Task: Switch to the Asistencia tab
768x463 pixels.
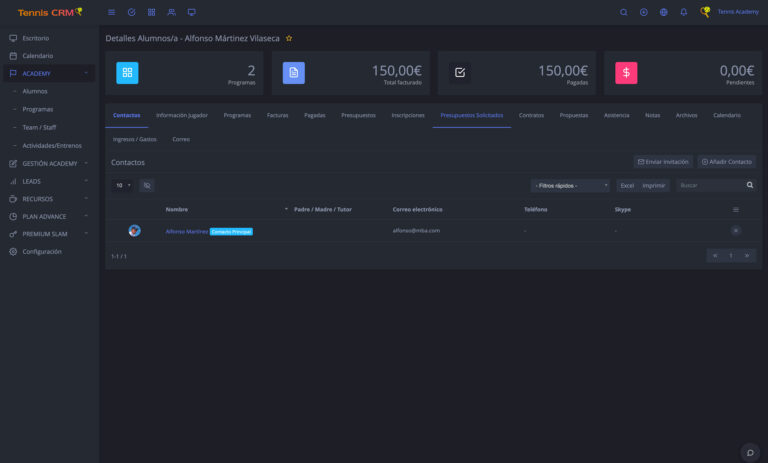Action: coord(616,116)
